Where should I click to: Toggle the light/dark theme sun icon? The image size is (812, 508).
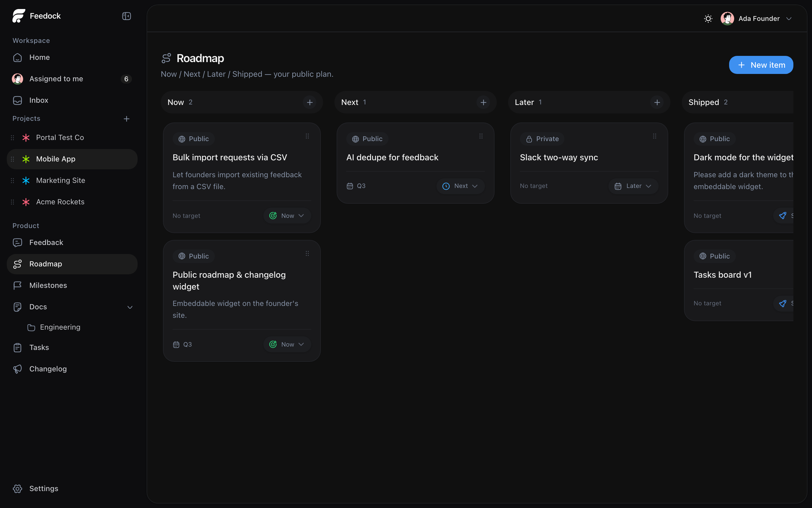(708, 18)
